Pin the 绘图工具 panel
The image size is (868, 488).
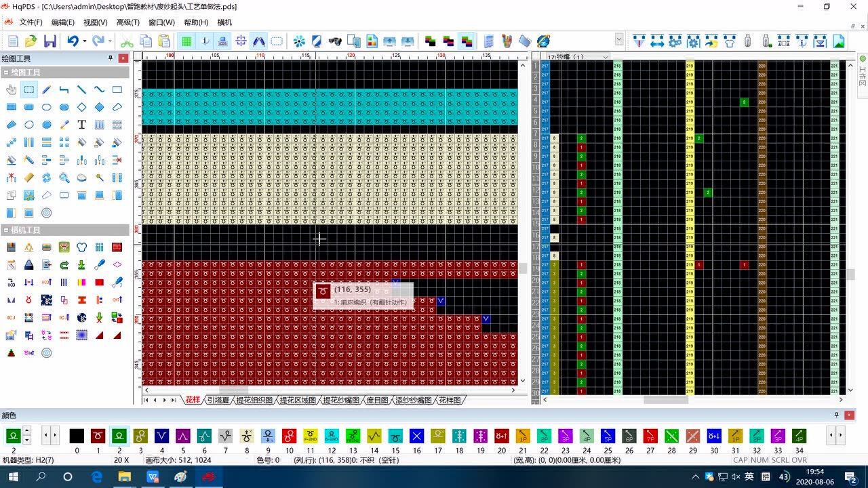click(111, 58)
